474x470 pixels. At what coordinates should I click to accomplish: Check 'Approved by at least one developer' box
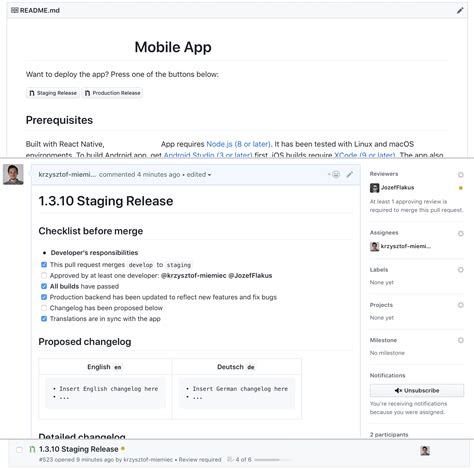point(44,275)
